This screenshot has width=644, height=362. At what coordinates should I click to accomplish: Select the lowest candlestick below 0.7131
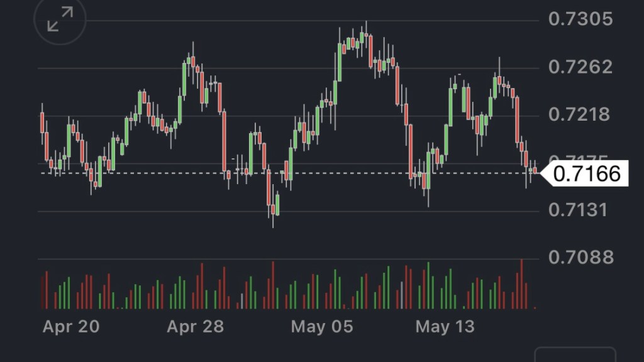tap(272, 209)
